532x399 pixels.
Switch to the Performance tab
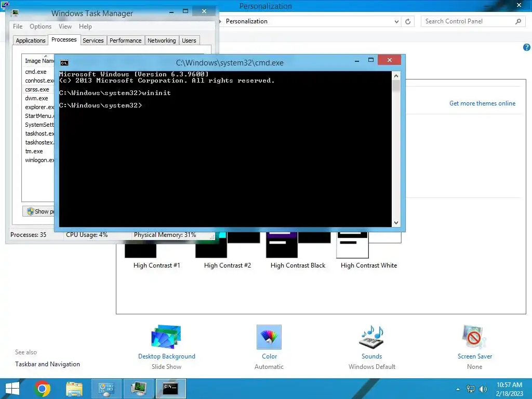point(125,41)
